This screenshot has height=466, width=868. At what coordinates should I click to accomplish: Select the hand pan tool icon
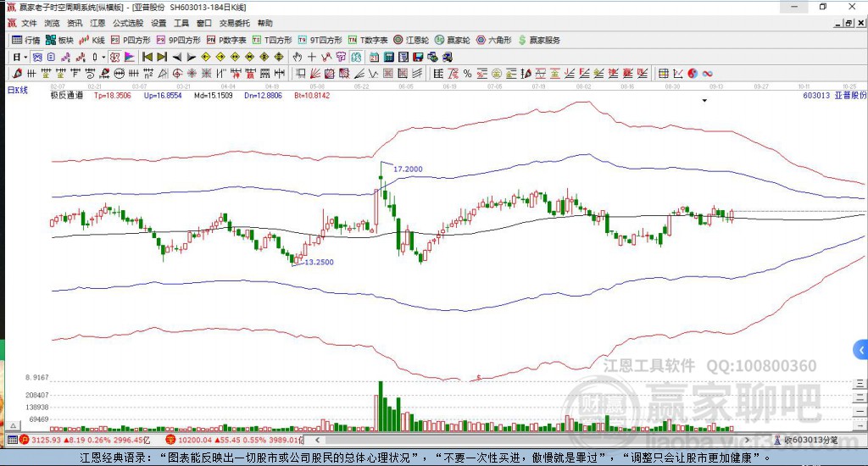pos(297,57)
